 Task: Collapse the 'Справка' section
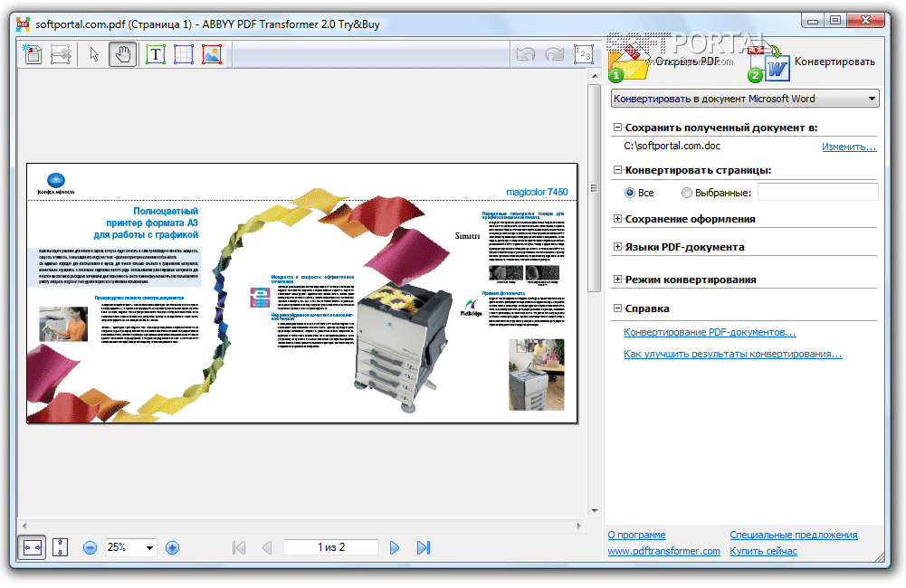(617, 308)
